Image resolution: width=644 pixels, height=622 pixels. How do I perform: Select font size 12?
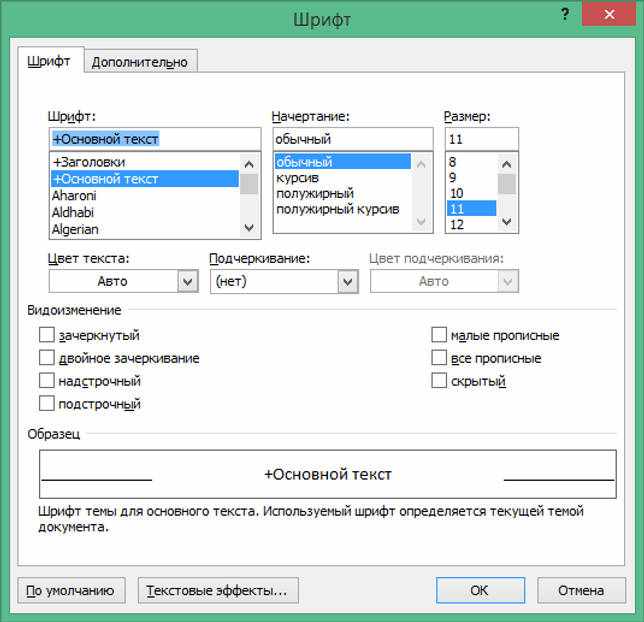coord(472,224)
